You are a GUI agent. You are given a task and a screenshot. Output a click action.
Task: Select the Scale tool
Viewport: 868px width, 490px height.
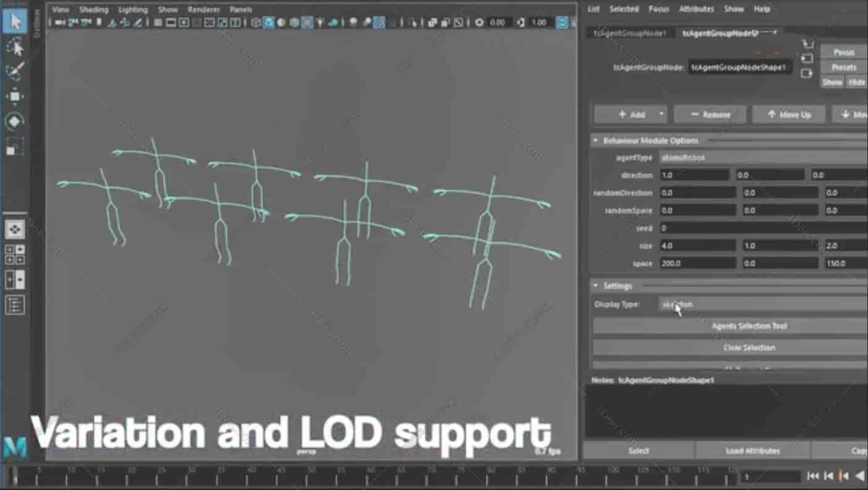[x=15, y=147]
